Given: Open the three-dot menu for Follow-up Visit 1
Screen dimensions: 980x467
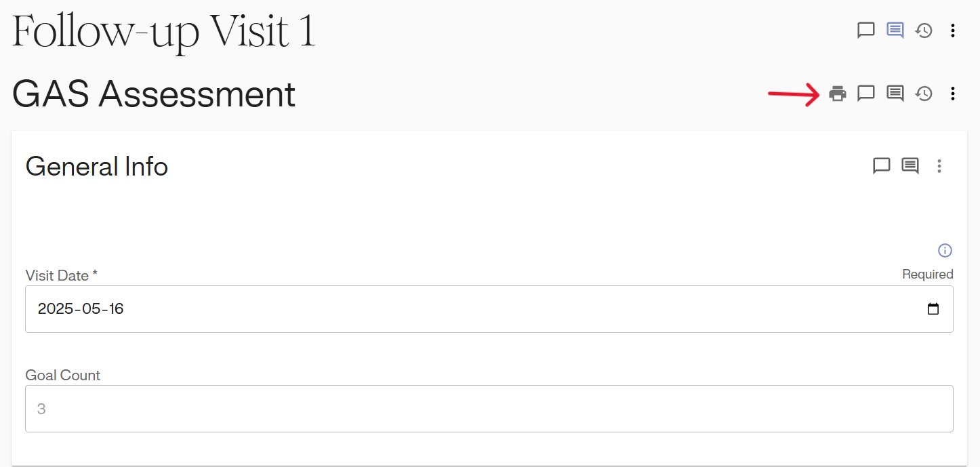Looking at the screenshot, I should 953,31.
